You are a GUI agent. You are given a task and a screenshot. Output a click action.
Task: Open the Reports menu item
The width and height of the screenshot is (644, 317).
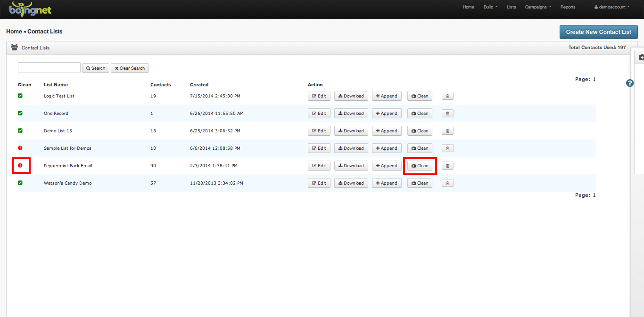(568, 7)
